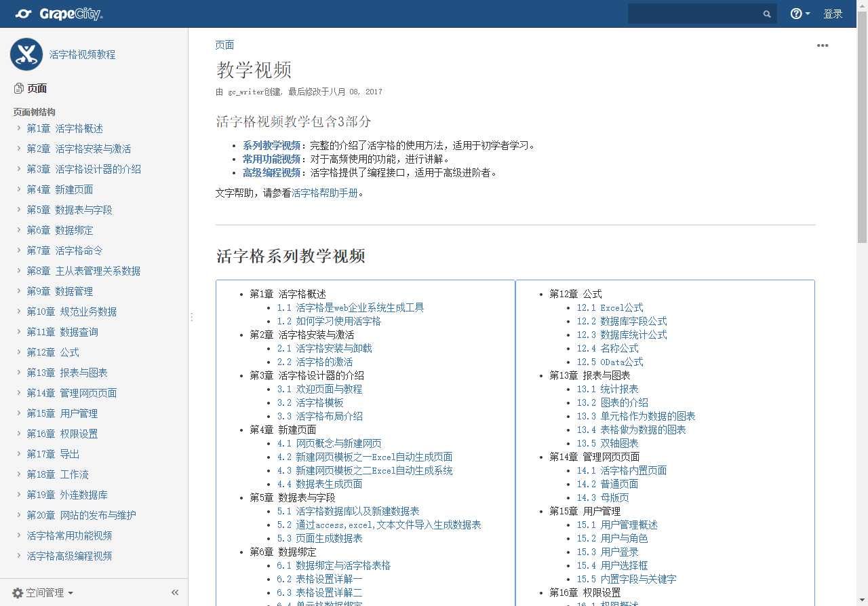Open 1.1 活字格是web企业系统生成工具
Image resolution: width=868 pixels, height=606 pixels.
351,307
